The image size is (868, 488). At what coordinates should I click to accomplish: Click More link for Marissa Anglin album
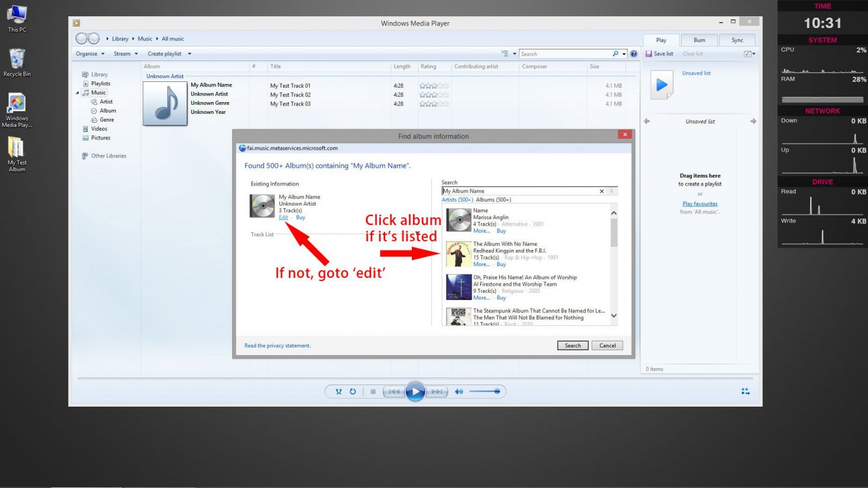coord(481,231)
